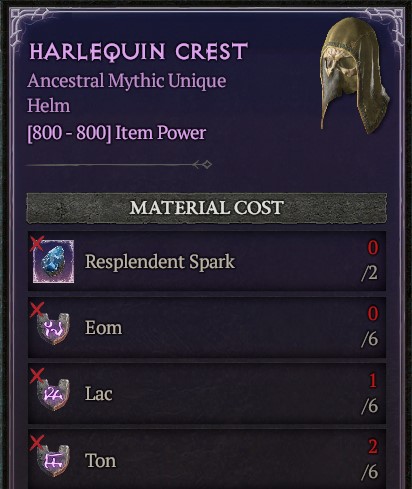This screenshot has height=489, width=412.
Task: Click the Lac rune count 1/6
Action: click(370, 393)
